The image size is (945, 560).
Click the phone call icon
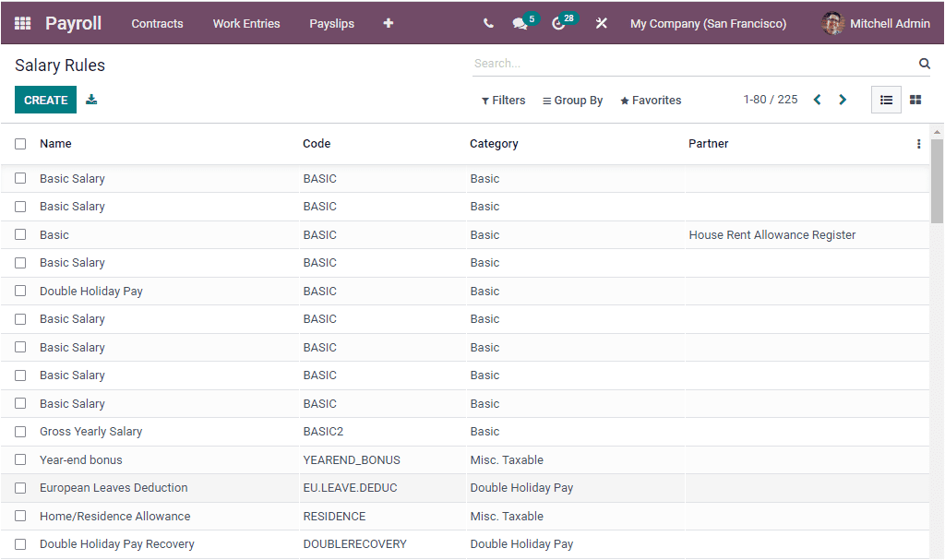point(488,23)
